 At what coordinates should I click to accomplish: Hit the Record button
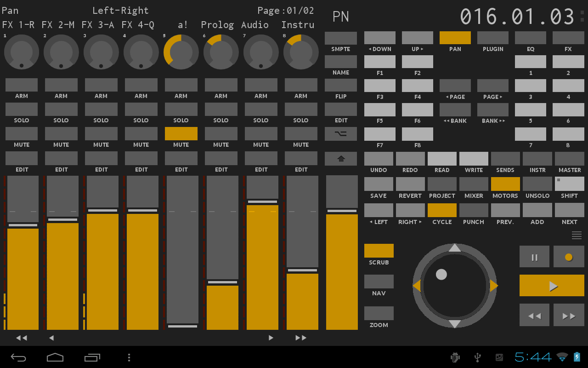point(569,256)
